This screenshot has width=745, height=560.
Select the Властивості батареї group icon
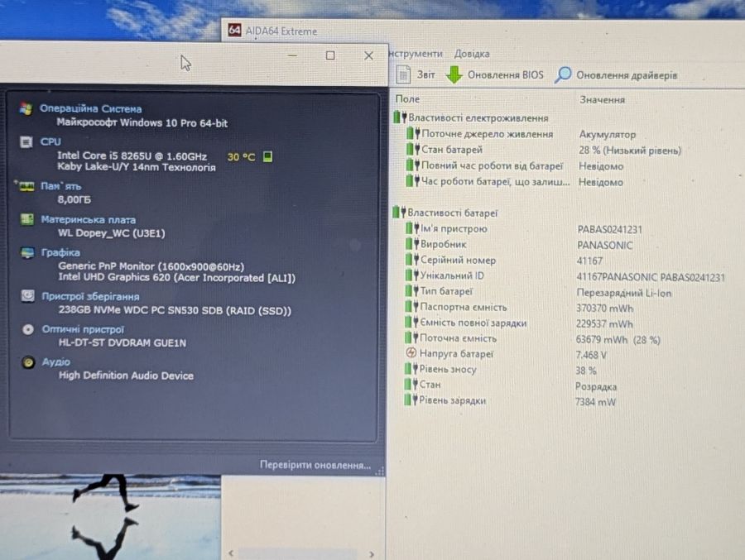(x=399, y=212)
